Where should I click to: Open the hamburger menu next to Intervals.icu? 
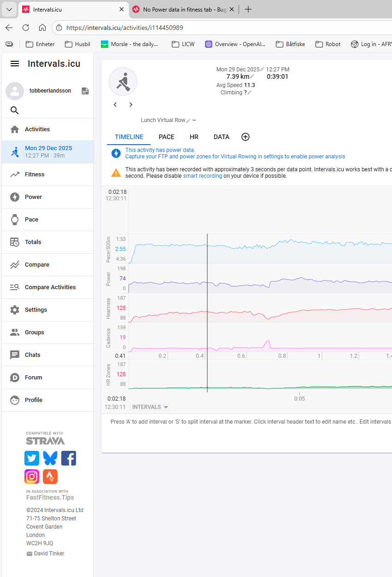coord(15,64)
